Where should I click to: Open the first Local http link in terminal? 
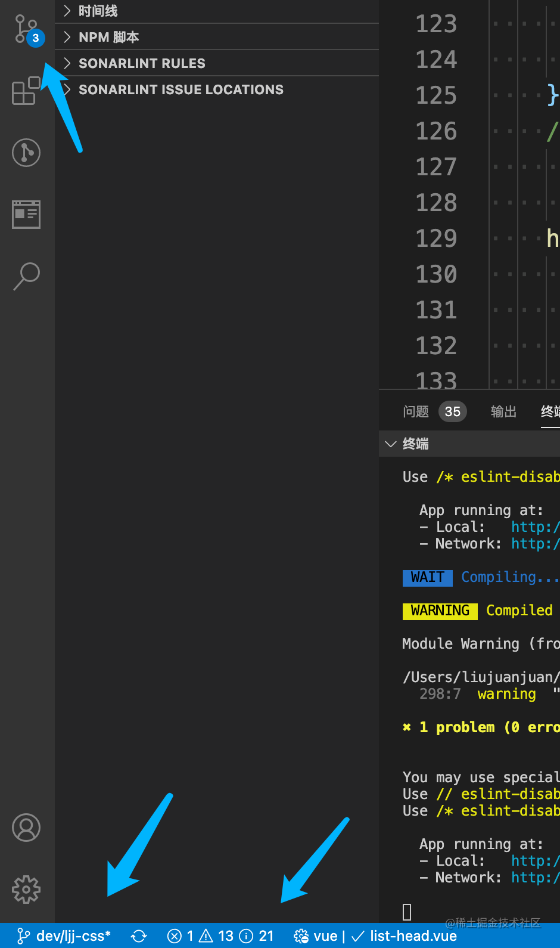tap(535, 527)
